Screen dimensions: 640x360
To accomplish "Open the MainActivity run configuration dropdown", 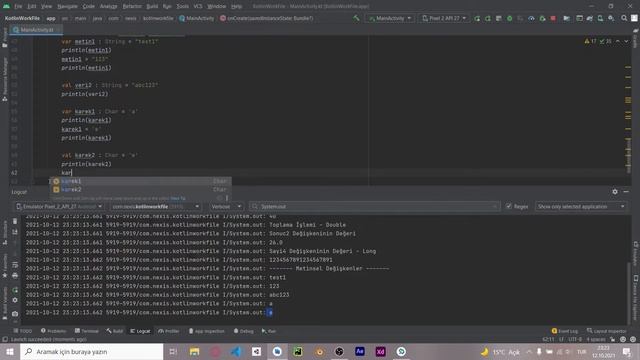I will tap(390, 18).
